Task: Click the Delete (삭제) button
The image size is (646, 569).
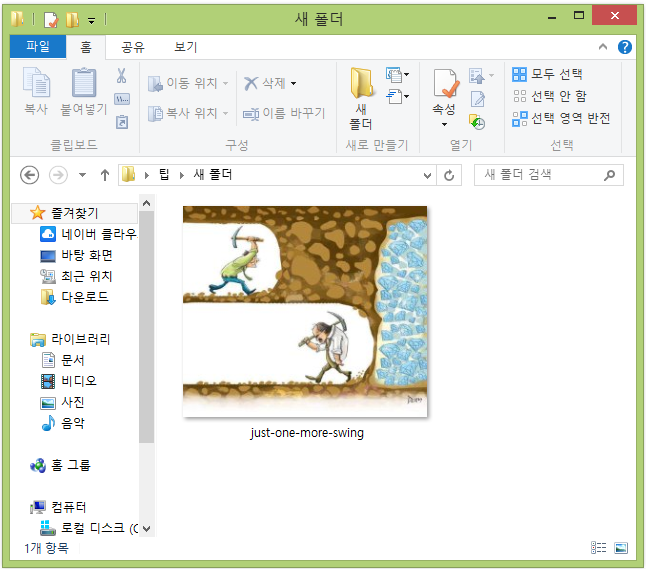Action: pyautogui.click(x=265, y=84)
